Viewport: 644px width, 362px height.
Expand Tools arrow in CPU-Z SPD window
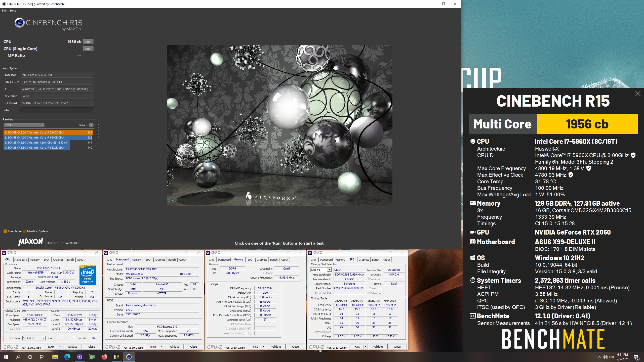366,347
